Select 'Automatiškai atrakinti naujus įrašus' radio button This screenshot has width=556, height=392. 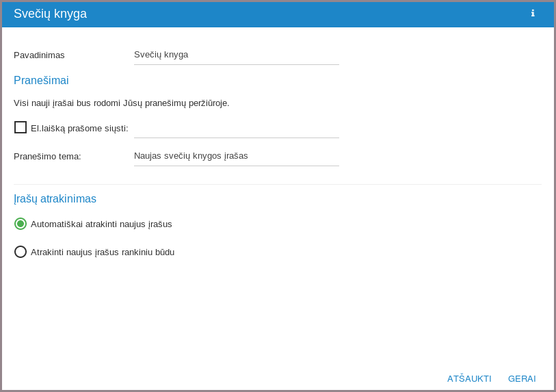click(21, 224)
